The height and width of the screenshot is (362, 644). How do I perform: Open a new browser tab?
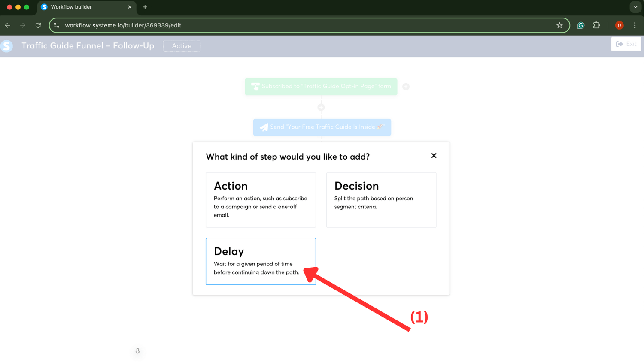[145, 7]
